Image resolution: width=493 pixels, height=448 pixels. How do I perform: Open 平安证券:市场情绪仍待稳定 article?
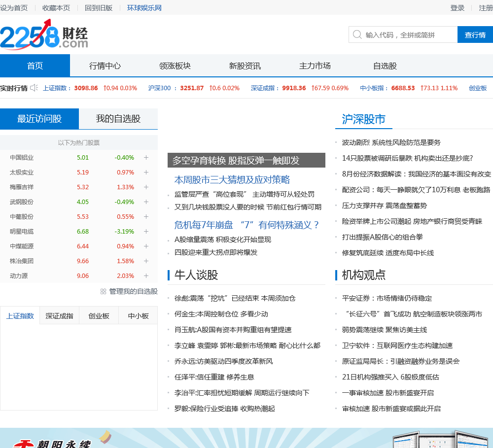pyautogui.click(x=387, y=298)
